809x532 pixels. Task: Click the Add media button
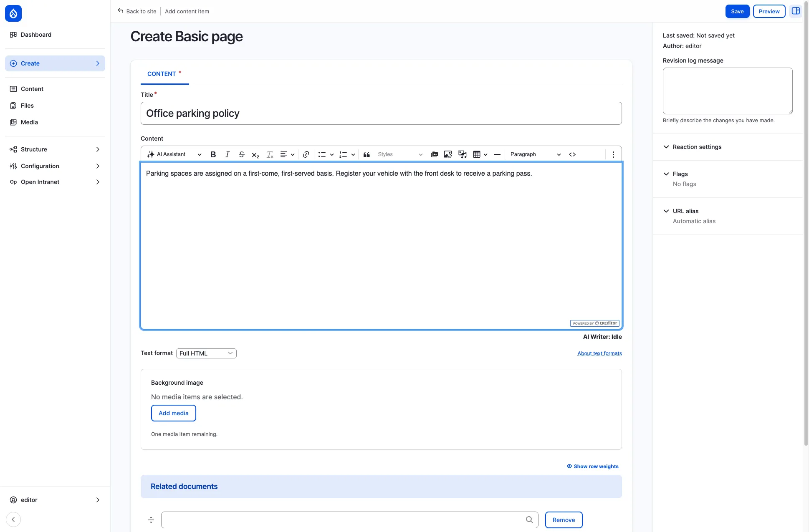174,413
